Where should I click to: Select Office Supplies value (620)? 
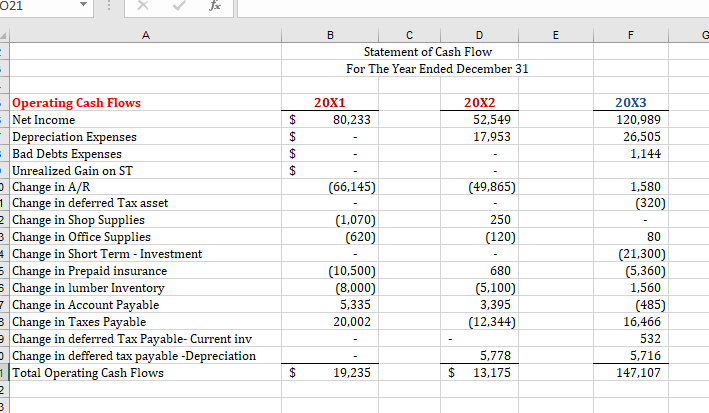click(330, 237)
